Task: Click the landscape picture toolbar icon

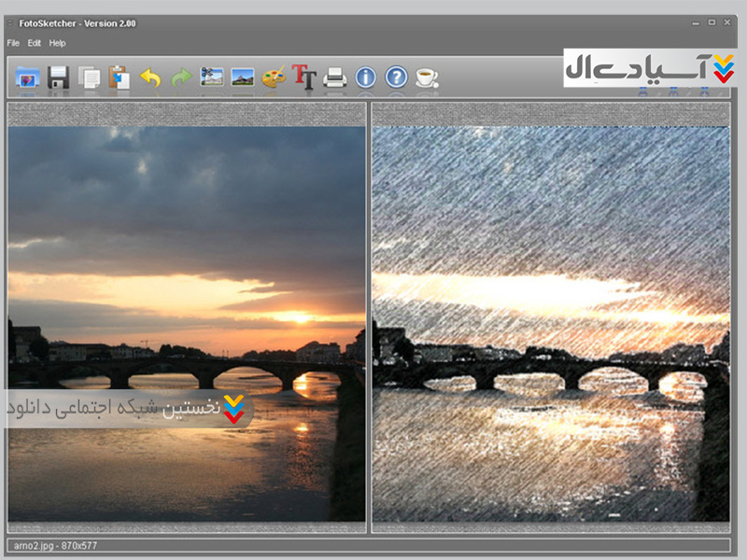Action: [243, 77]
